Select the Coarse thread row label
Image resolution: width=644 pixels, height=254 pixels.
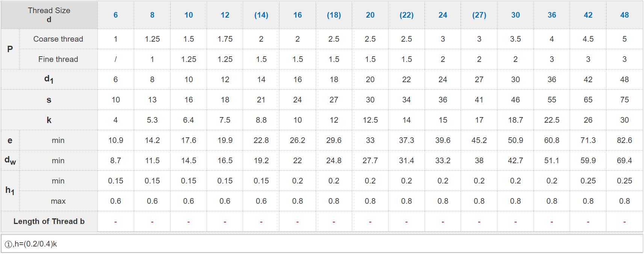pyautogui.click(x=58, y=39)
